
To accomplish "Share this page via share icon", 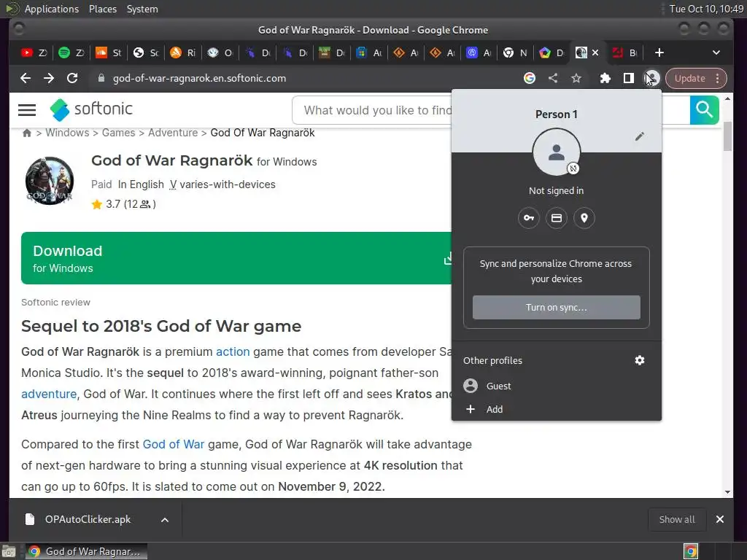I will (x=553, y=78).
